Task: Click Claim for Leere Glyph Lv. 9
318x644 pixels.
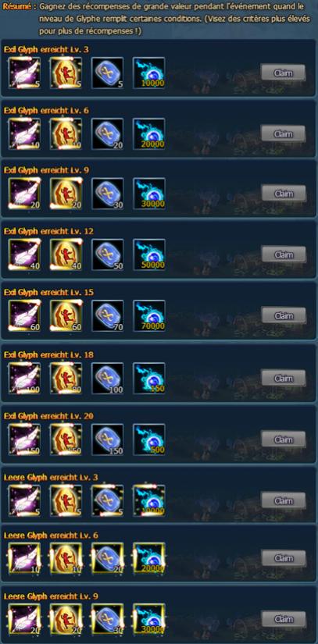Action: (x=284, y=619)
